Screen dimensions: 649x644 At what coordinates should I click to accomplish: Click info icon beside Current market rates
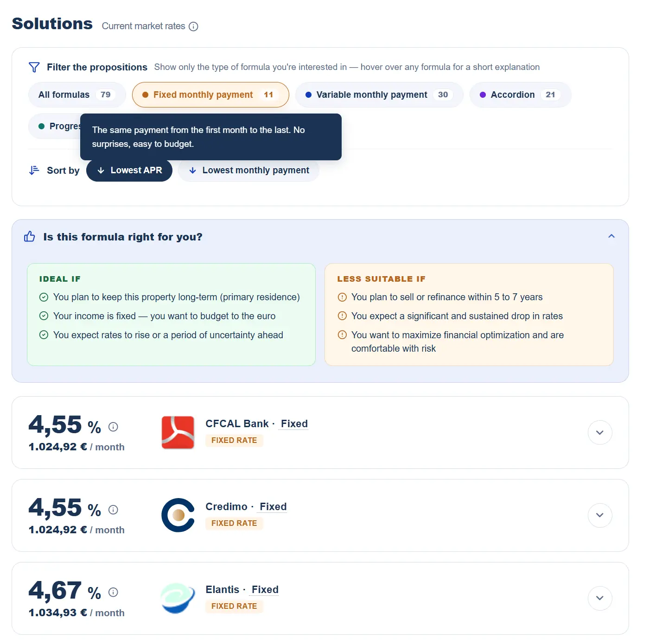point(194,26)
